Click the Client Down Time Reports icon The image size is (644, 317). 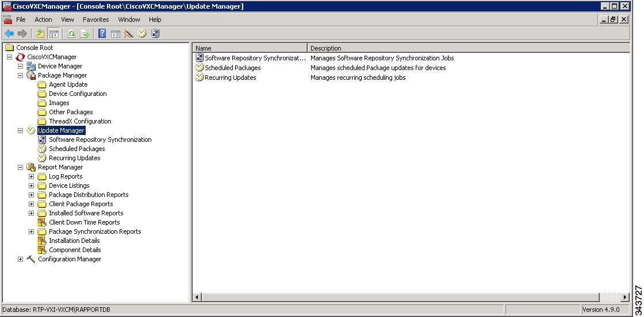pyautogui.click(x=42, y=222)
